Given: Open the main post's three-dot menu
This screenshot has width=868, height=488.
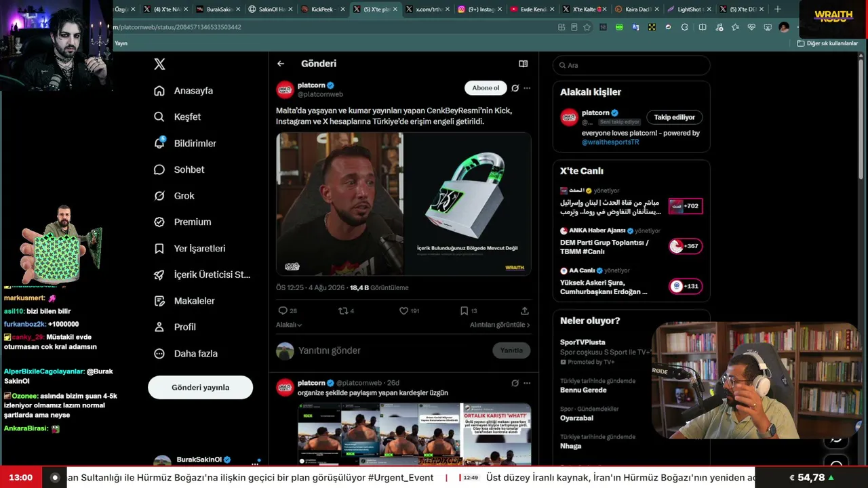Looking at the screenshot, I should (x=527, y=88).
